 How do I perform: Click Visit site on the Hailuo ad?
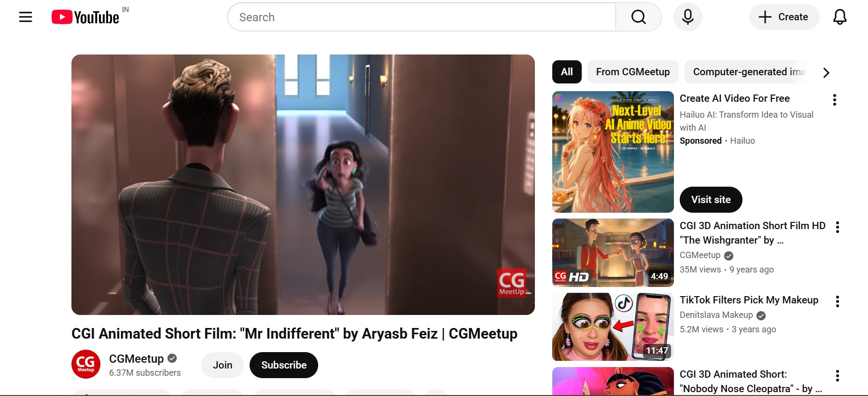point(711,200)
